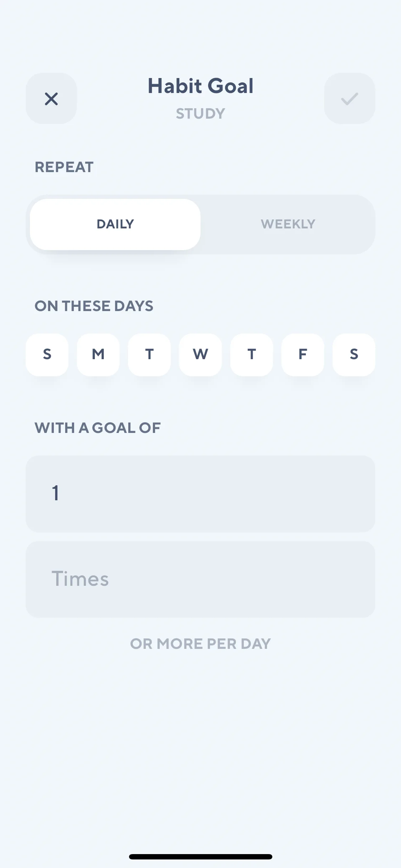Screen dimensions: 401x868
Task: Switch repeat to WEEKLY
Action: [288, 224]
